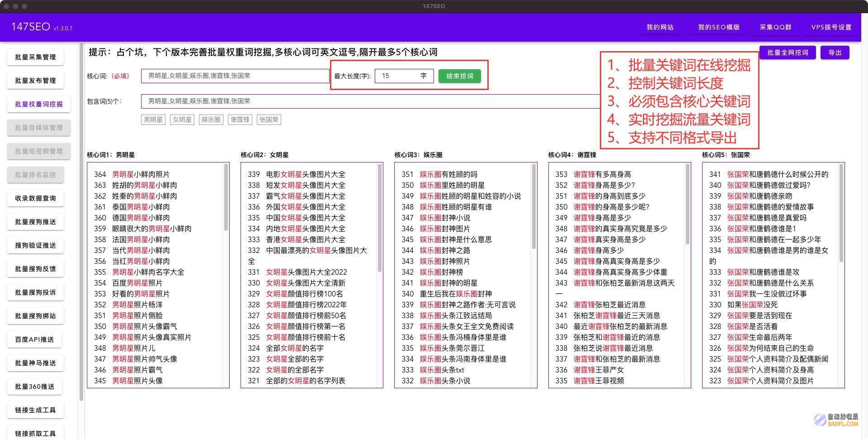This screenshot has height=439, width=868.
Task: Select row 364 男明星小鲜肉照片
Action: pos(132,174)
